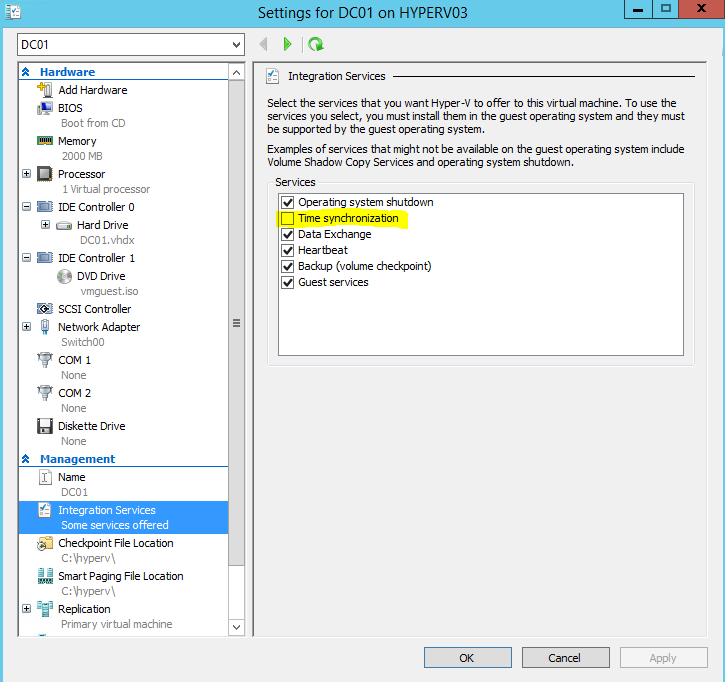Collapse the Hardware section header
The image size is (725, 682).
click(26, 72)
